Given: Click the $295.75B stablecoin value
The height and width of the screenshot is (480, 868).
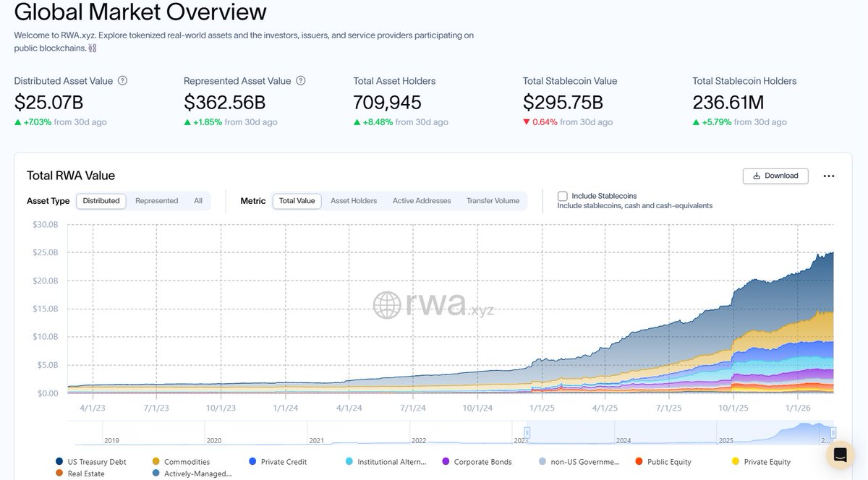Looking at the screenshot, I should click(563, 102).
